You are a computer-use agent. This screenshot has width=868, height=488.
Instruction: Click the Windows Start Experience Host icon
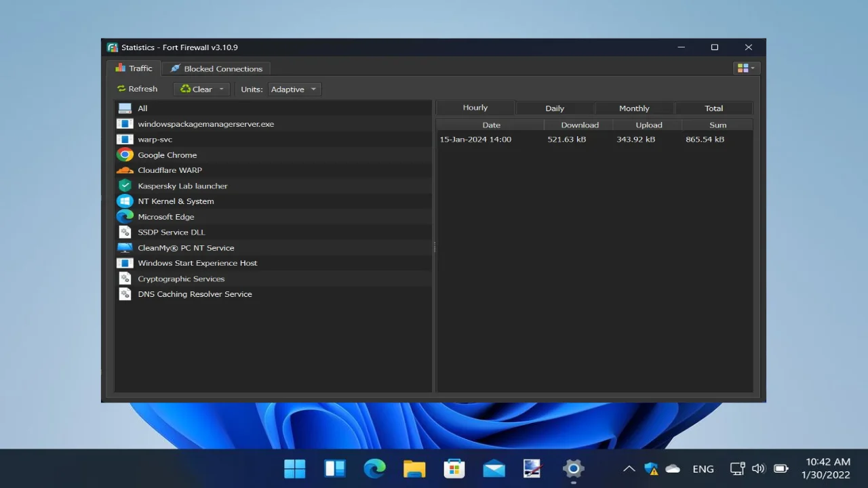pos(125,263)
